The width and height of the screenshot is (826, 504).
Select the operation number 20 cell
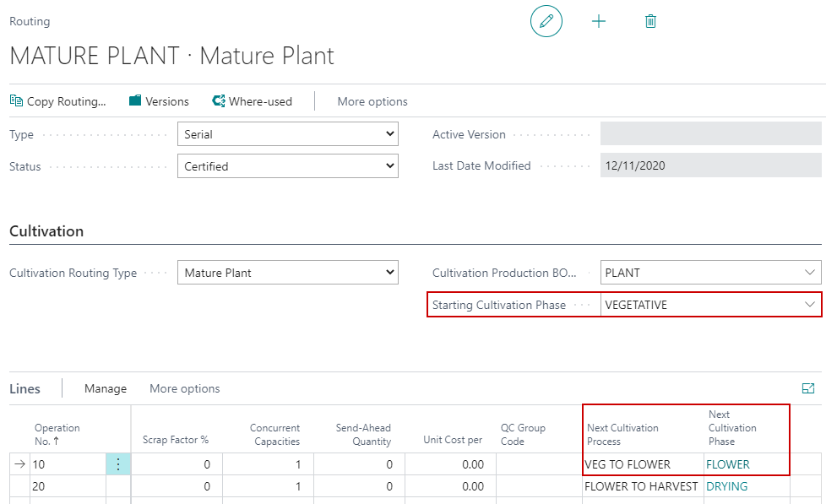68,486
